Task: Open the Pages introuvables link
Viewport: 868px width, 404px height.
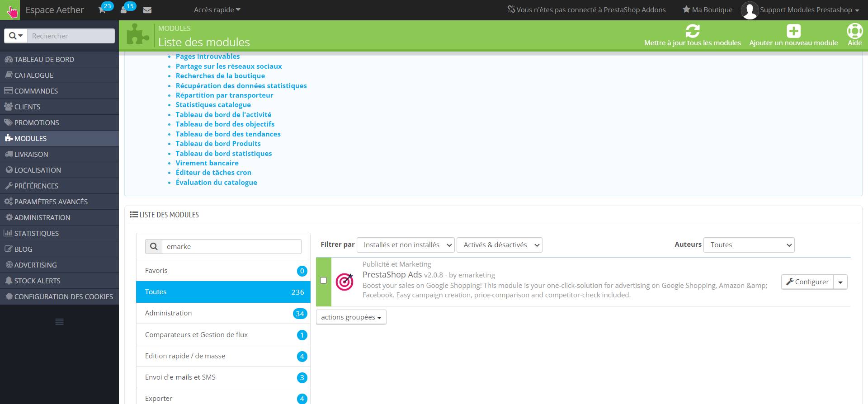Action: click(x=208, y=56)
